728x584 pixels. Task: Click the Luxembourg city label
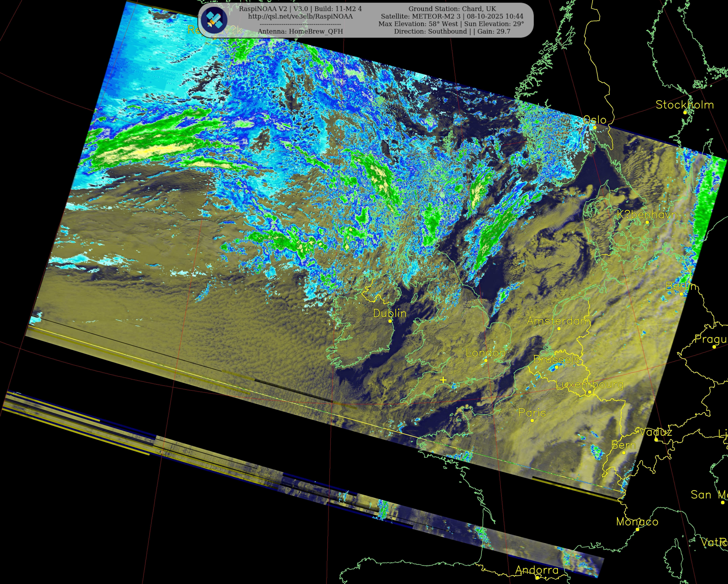click(x=589, y=384)
